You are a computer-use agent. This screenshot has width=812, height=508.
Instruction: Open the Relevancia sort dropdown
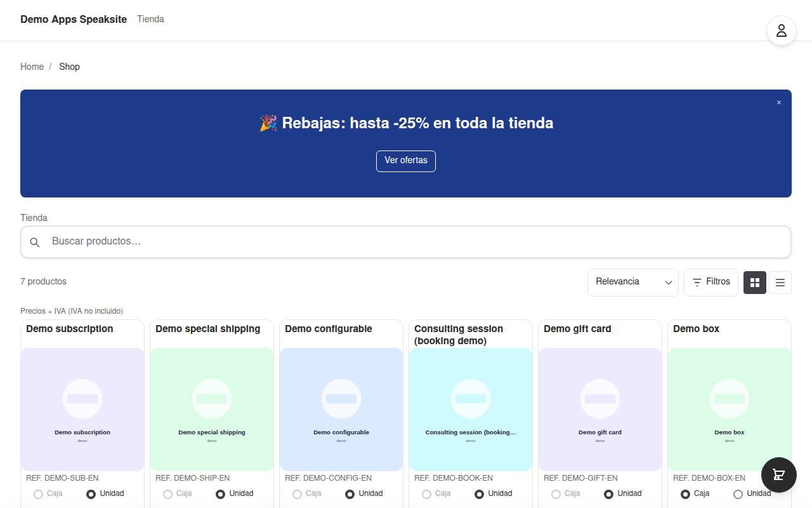coord(632,282)
